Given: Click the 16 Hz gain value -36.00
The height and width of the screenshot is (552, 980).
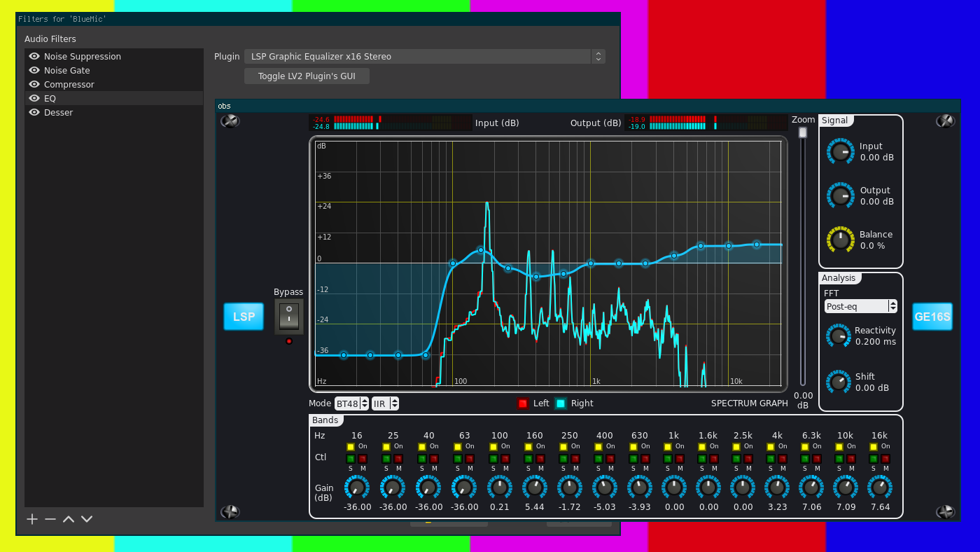Looking at the screenshot, I should (x=357, y=507).
